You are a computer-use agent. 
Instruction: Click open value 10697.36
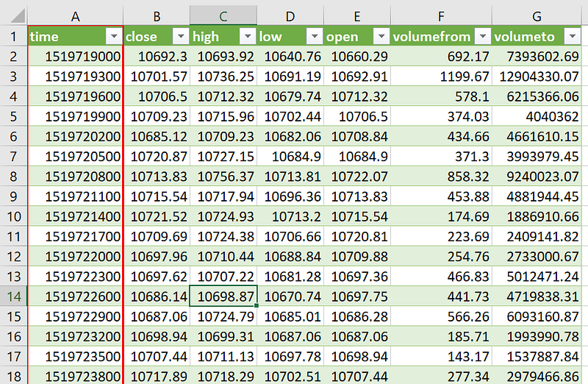359,277
